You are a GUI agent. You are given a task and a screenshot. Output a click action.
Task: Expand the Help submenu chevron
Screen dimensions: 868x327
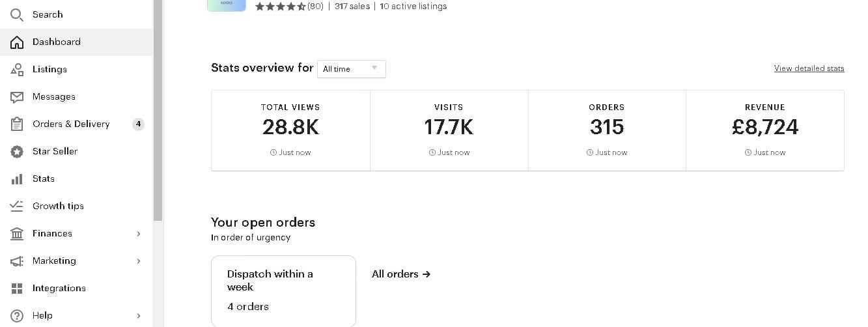tap(138, 315)
